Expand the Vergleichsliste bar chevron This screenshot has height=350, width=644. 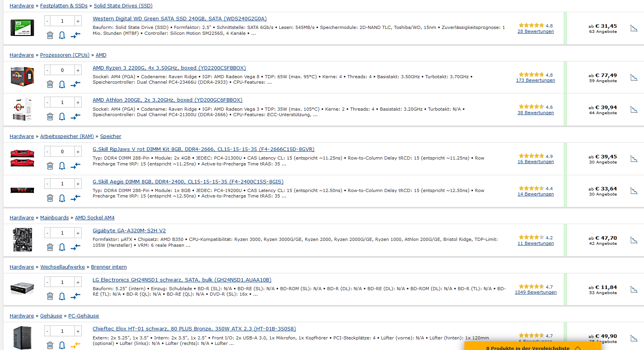click(x=577, y=348)
